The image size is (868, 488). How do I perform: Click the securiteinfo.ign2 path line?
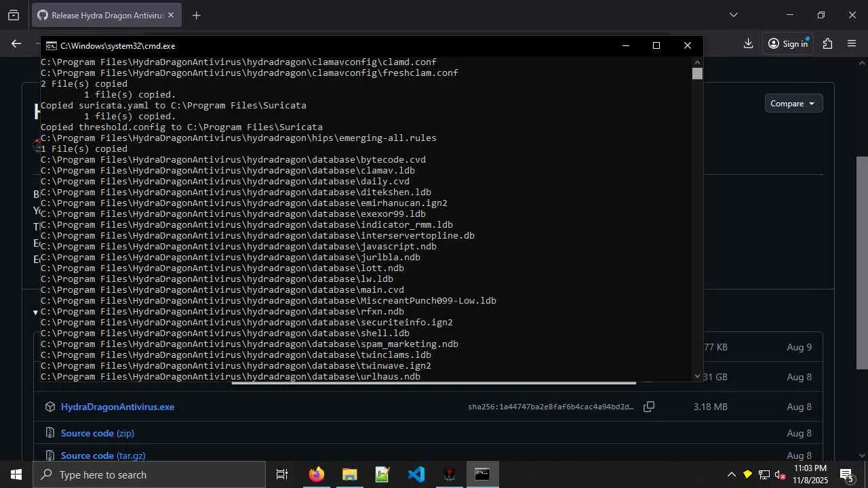tap(246, 323)
